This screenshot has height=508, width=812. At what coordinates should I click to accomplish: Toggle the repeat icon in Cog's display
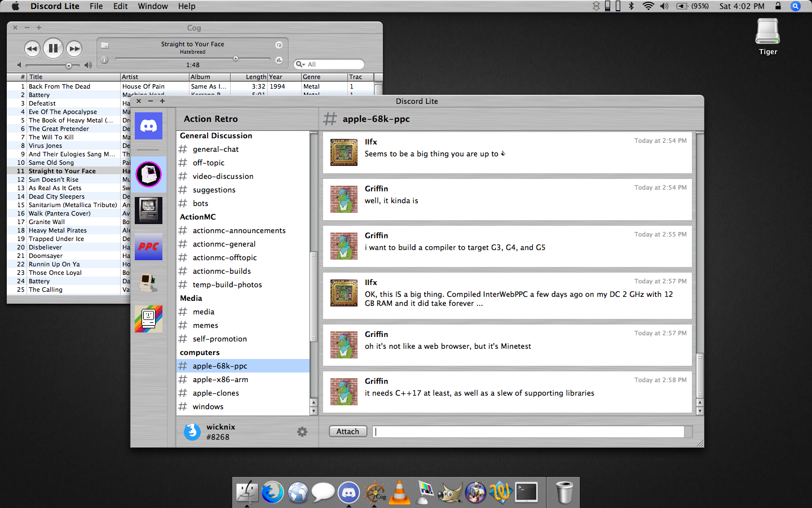(x=279, y=45)
